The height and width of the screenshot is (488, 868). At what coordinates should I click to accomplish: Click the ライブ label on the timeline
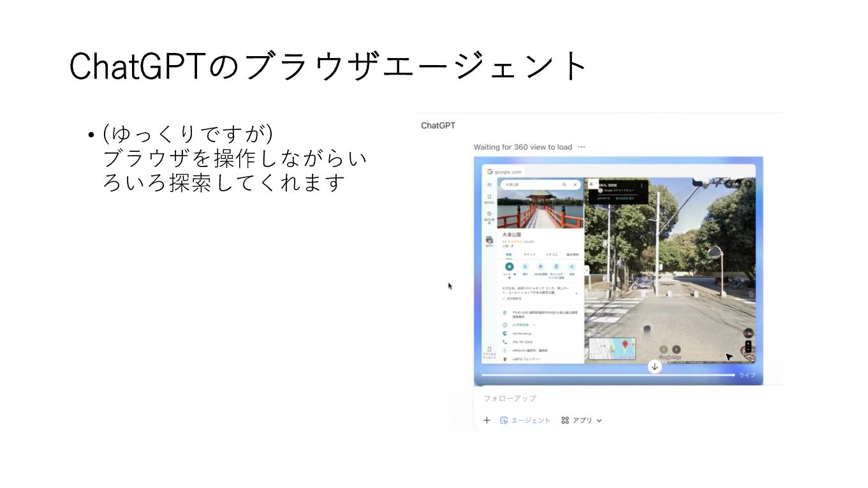[747, 375]
